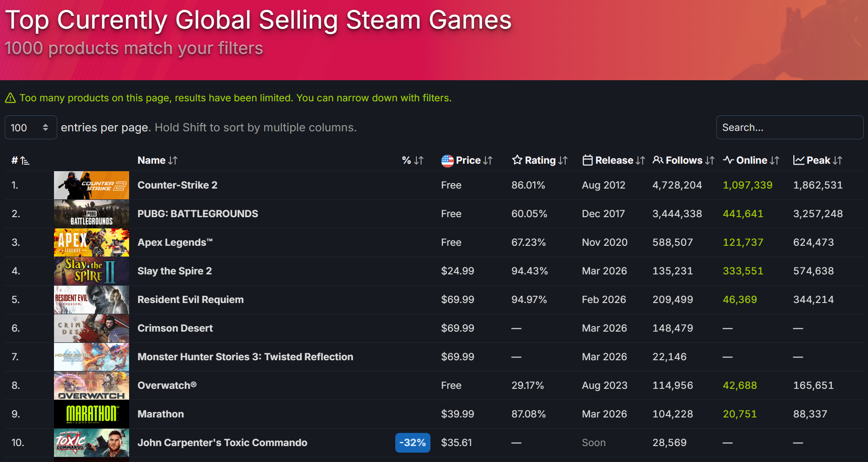Click the -32% discount badge
The height and width of the screenshot is (462, 868).
[x=413, y=443]
